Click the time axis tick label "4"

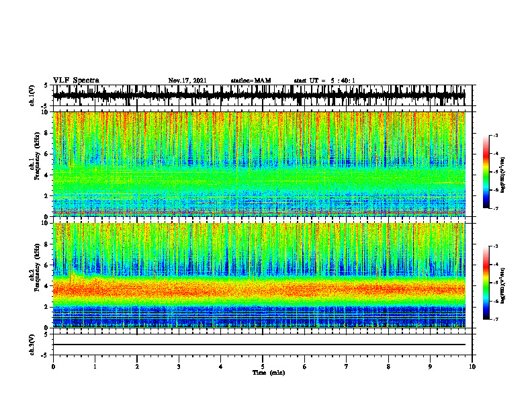(x=220, y=367)
